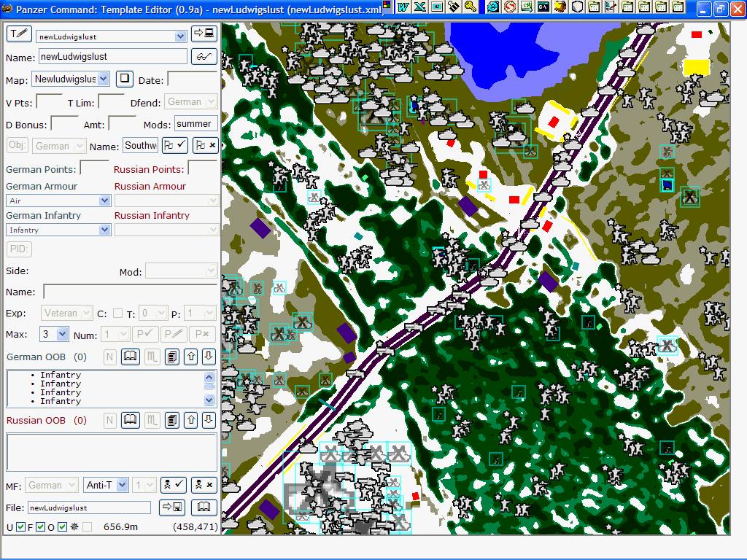The height and width of the screenshot is (560, 747).
Task: Click remove minefield skull X button
Action: [x=204, y=485]
